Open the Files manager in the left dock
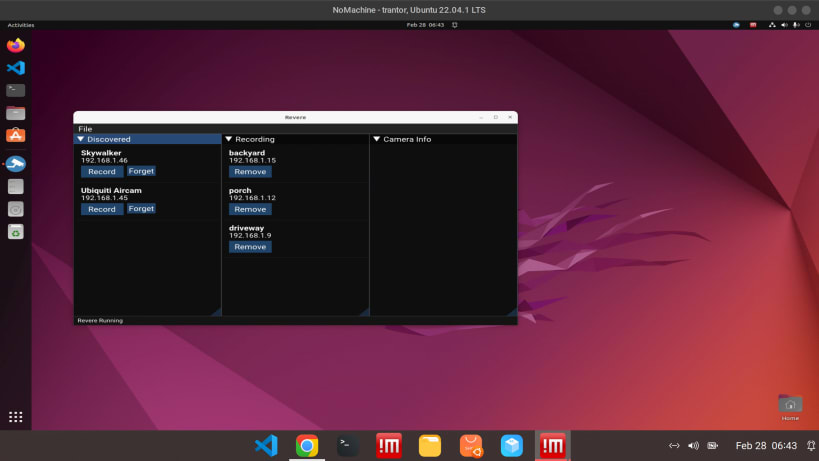This screenshot has width=819, height=461. pyautogui.click(x=16, y=113)
